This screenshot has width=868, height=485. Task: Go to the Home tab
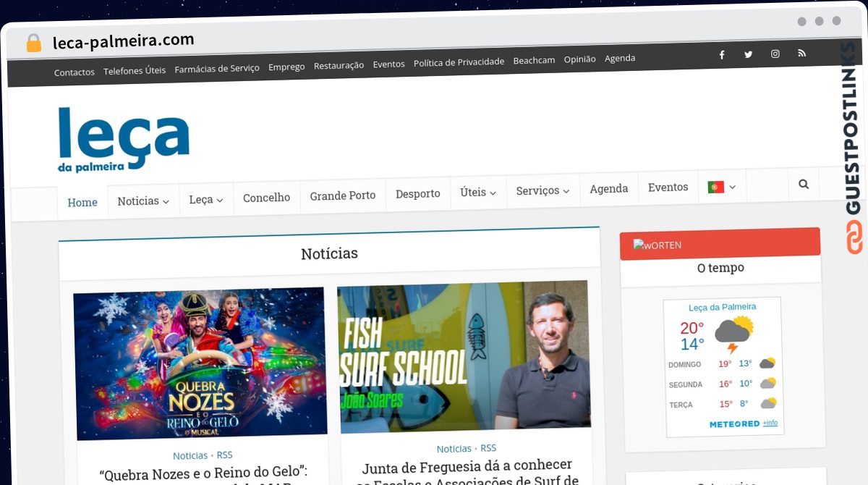pyautogui.click(x=82, y=203)
